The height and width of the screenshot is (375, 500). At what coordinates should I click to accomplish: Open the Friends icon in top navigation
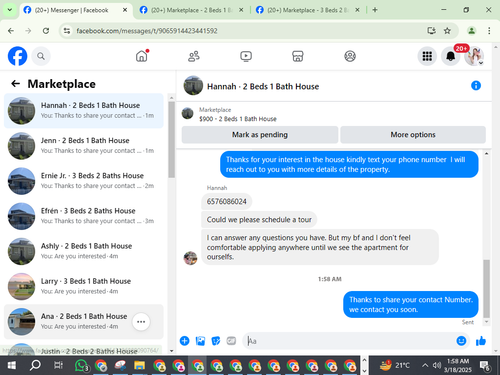coord(194,56)
